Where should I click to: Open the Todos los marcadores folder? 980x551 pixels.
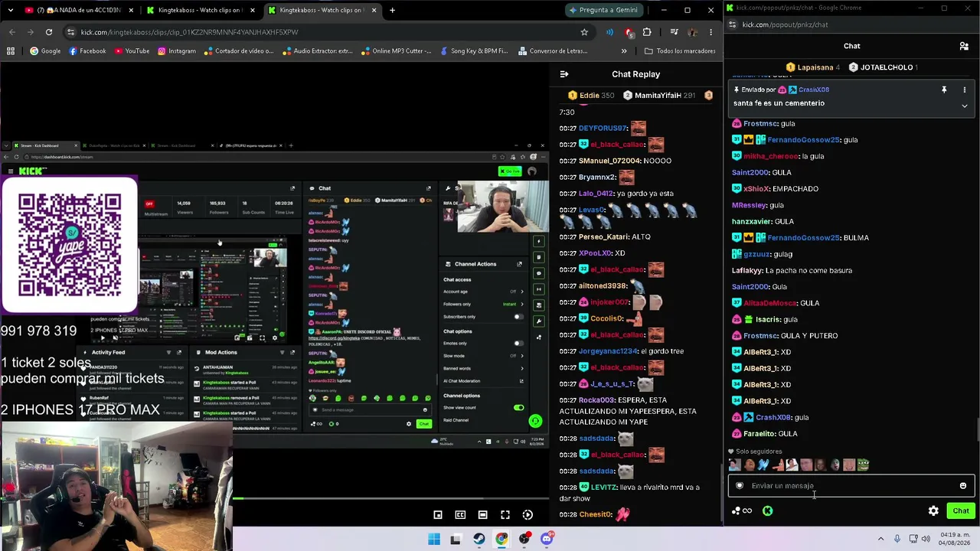pos(680,51)
